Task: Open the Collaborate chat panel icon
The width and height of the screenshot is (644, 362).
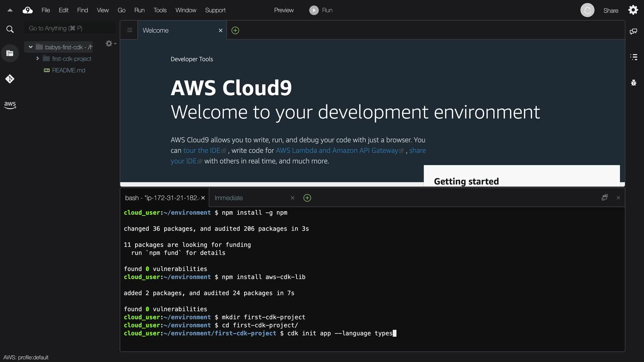Action: (633, 32)
